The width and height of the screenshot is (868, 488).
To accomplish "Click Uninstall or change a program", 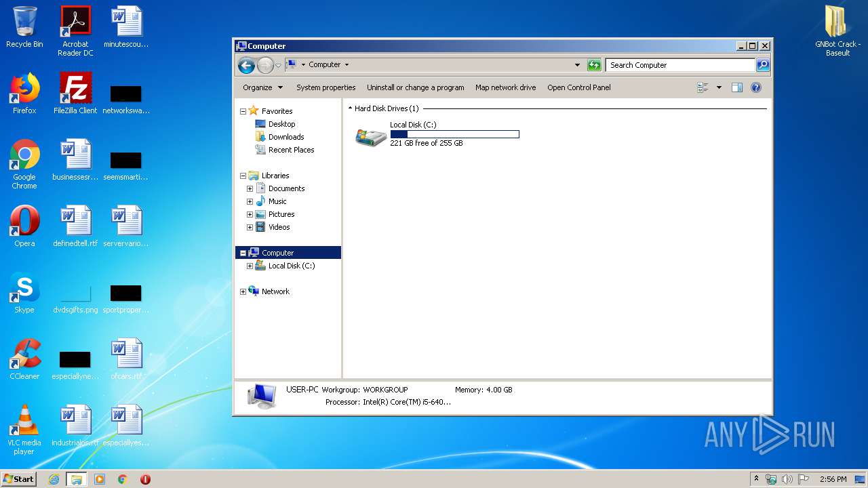I will point(415,87).
